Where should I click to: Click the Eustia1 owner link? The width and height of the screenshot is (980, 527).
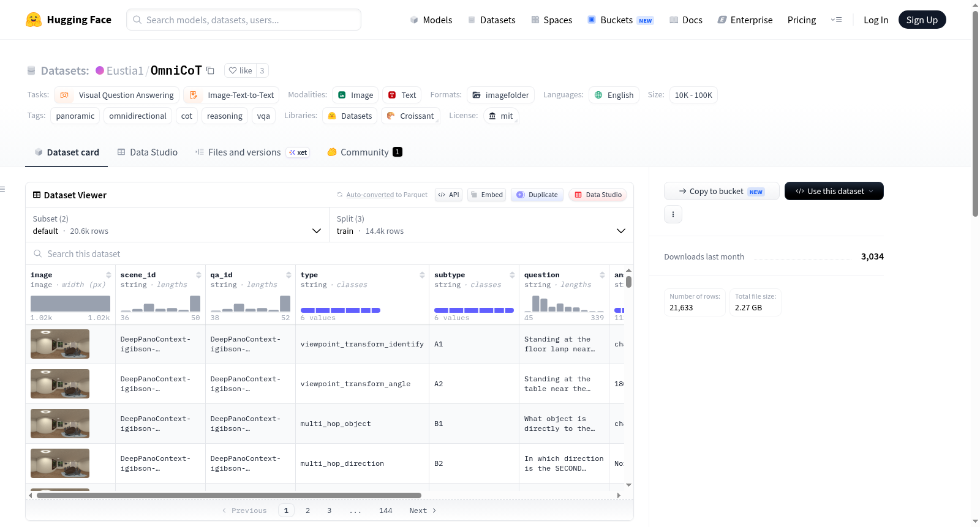[x=125, y=70]
